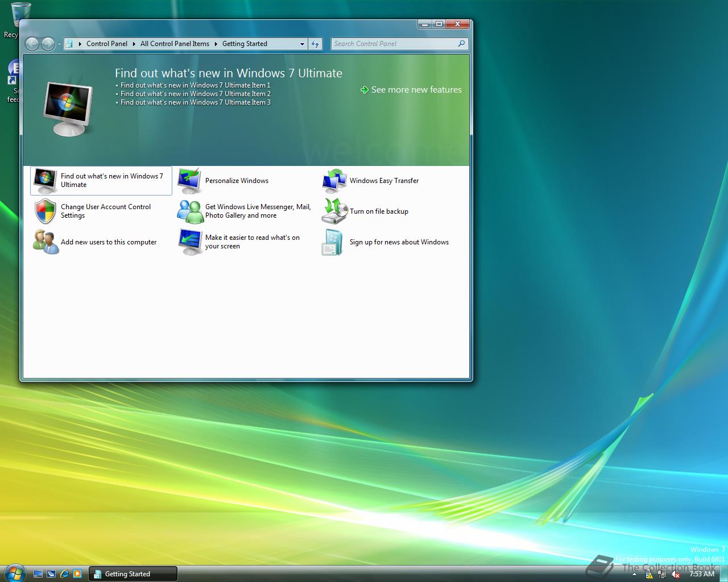This screenshot has width=728, height=582.
Task: Minimize the Getting Started window
Action: pyautogui.click(x=425, y=24)
